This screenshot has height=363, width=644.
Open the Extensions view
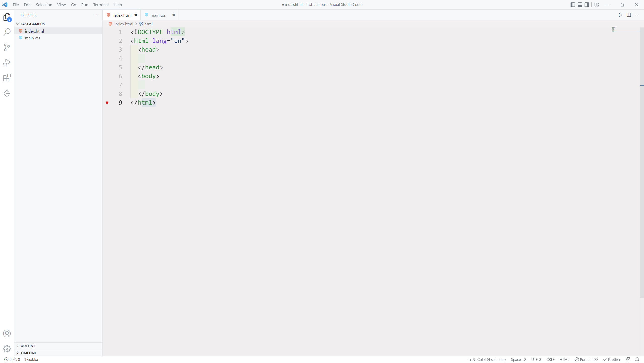pyautogui.click(x=7, y=78)
